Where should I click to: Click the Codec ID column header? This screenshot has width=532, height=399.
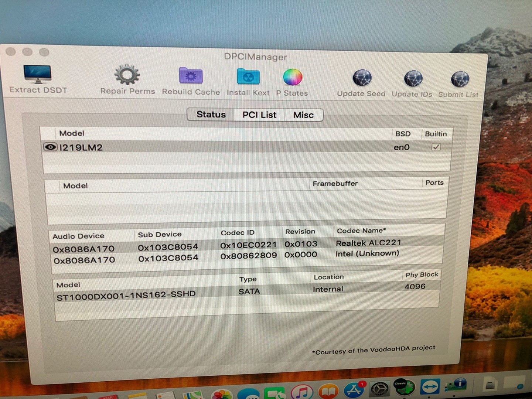238,233
